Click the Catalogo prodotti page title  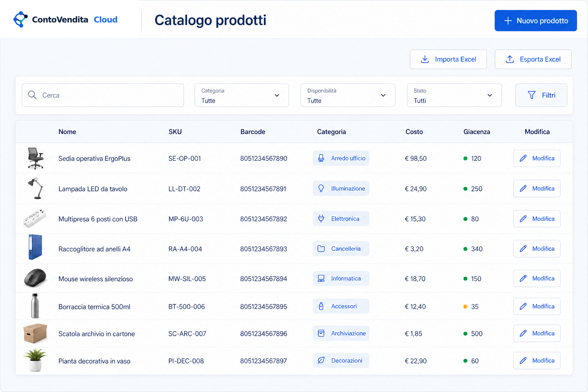tap(210, 20)
